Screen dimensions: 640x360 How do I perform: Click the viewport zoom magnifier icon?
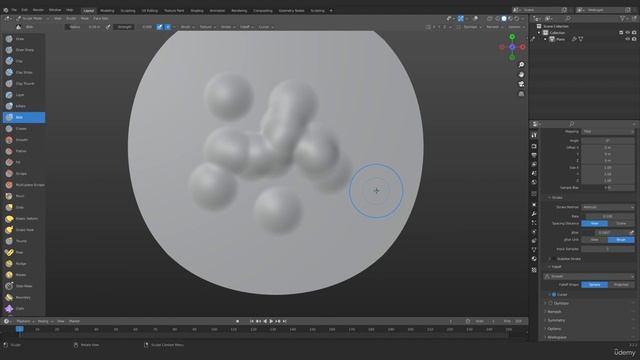coord(521,65)
